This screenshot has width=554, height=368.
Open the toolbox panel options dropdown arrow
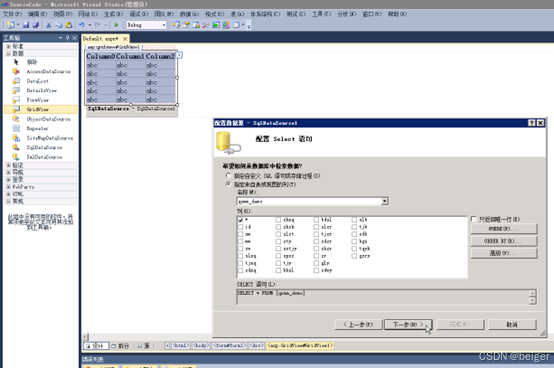60,38
